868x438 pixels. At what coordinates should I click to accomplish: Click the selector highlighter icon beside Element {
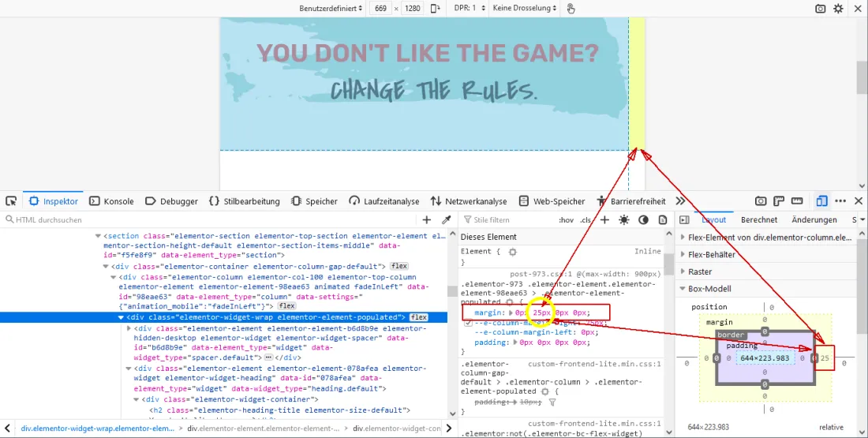click(x=513, y=252)
